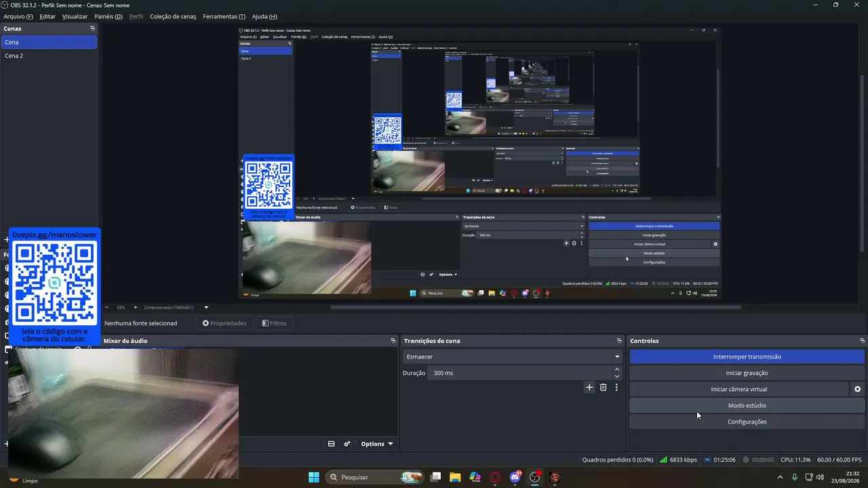Open Microsoft 365 from the taskbar
The height and width of the screenshot is (488, 868).
pyautogui.click(x=475, y=477)
